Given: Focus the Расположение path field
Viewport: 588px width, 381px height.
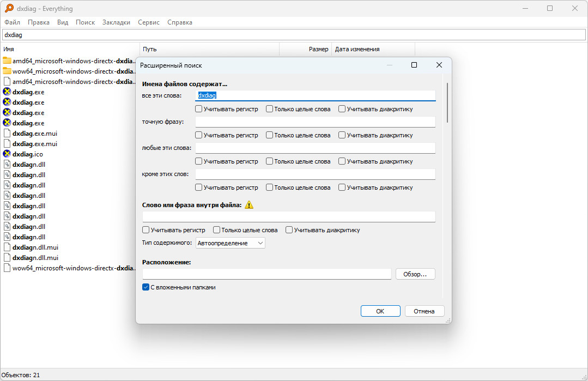Looking at the screenshot, I should [266, 274].
